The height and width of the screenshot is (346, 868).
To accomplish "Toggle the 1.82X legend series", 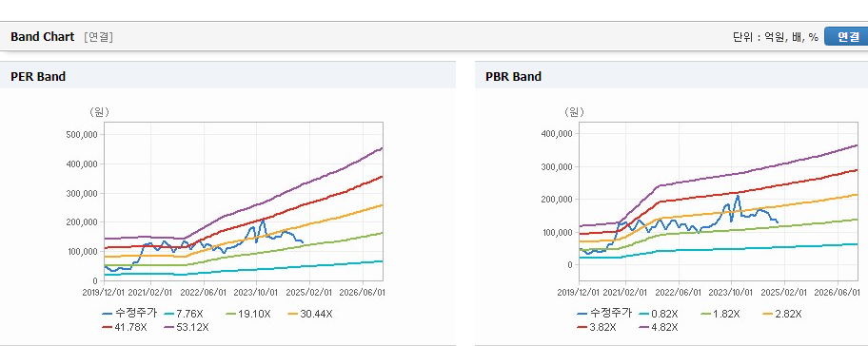I will coord(720,314).
